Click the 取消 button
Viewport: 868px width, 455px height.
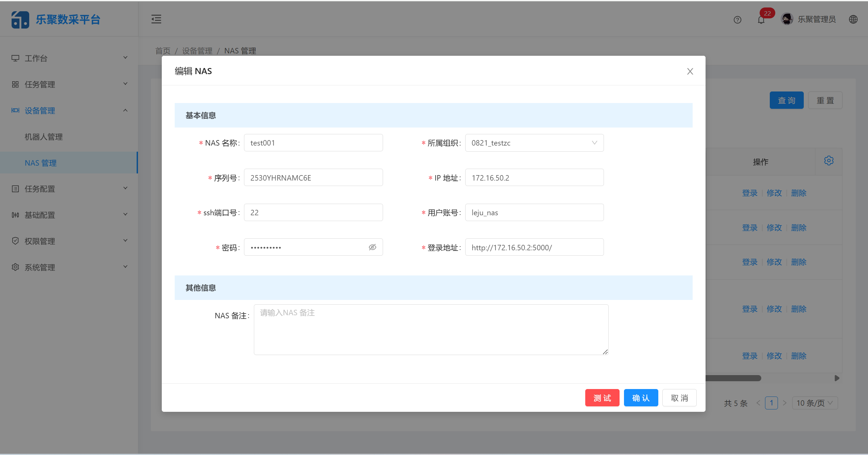(679, 398)
